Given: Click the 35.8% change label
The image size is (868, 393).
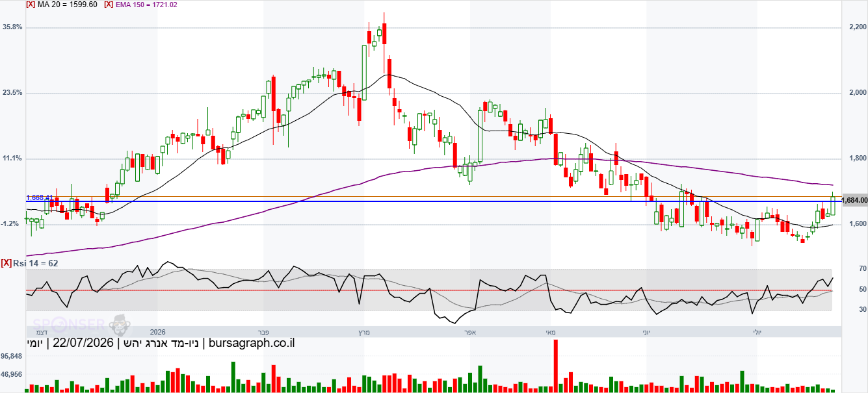Looking at the screenshot, I should [13, 27].
